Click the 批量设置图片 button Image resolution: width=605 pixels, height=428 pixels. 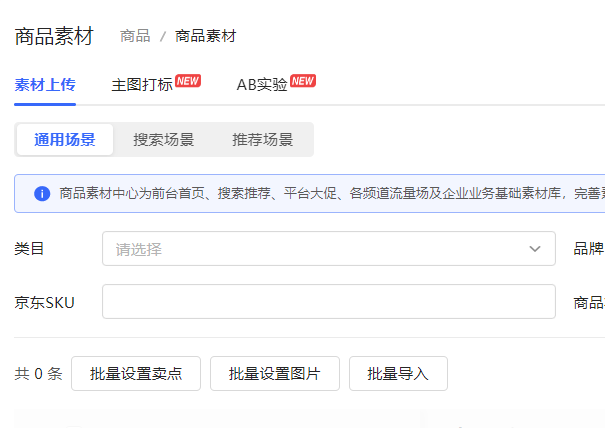coord(275,374)
